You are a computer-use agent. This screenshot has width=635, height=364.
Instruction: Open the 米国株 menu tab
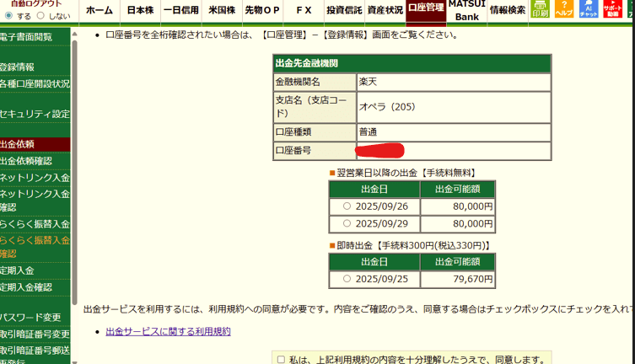[222, 10]
